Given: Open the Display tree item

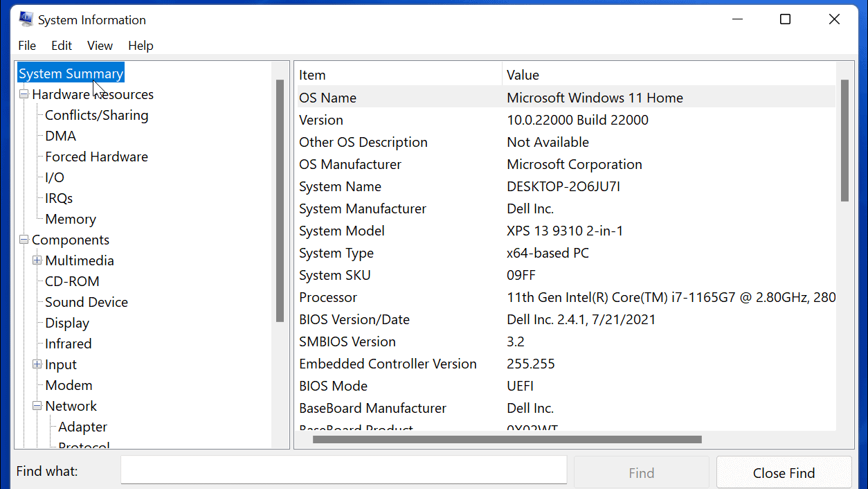Looking at the screenshot, I should (x=67, y=323).
